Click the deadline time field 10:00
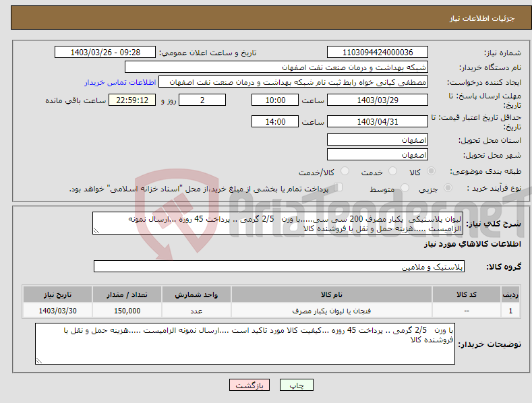 275,100
